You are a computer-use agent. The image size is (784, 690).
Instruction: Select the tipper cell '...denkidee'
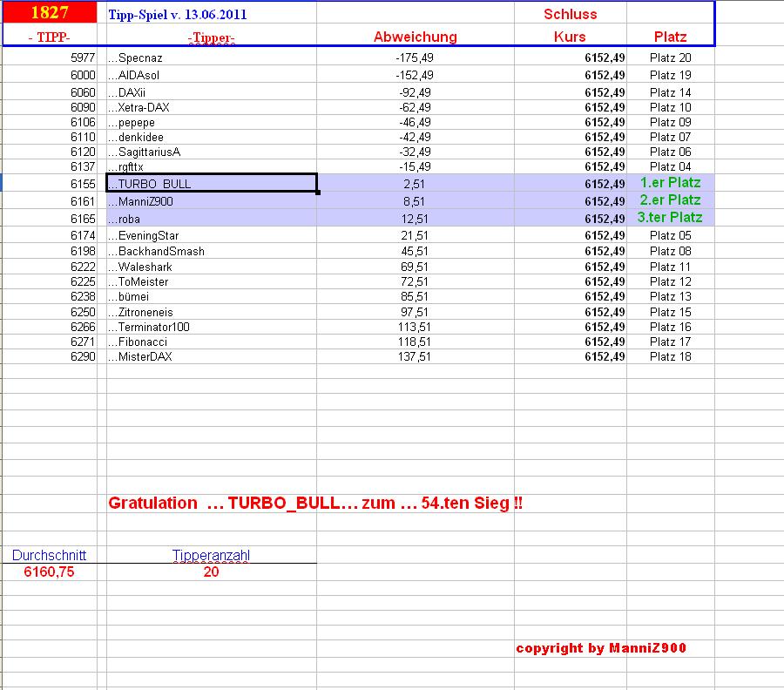(212, 137)
